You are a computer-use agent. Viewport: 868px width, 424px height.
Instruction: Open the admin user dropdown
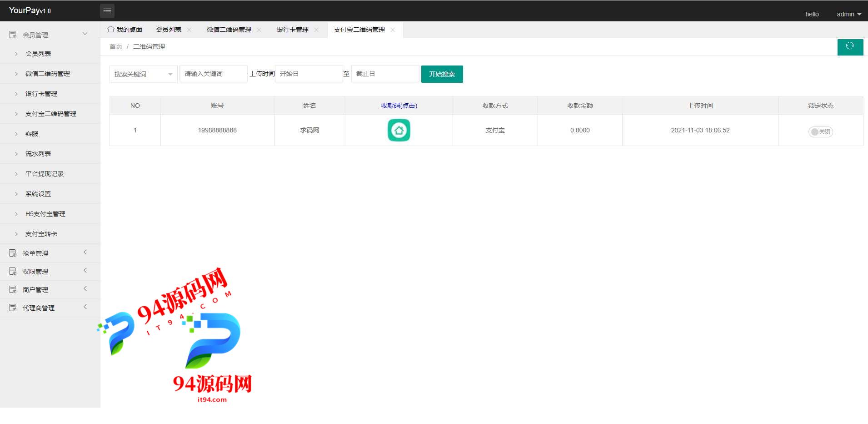click(849, 14)
